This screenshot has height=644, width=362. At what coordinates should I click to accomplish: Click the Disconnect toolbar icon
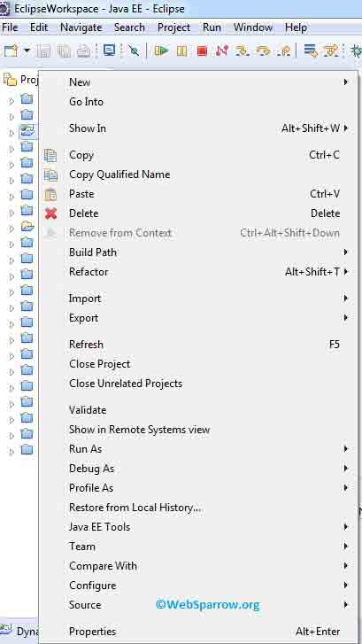coord(222,50)
